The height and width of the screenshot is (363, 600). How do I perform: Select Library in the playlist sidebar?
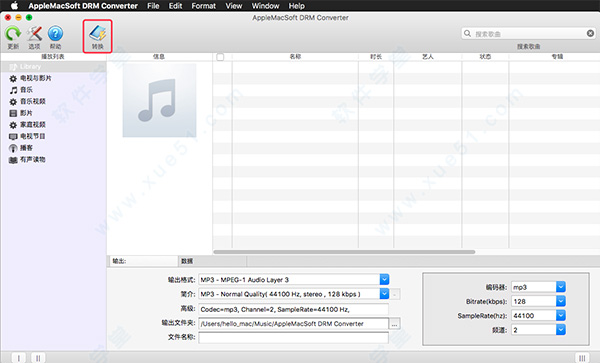tap(54, 67)
